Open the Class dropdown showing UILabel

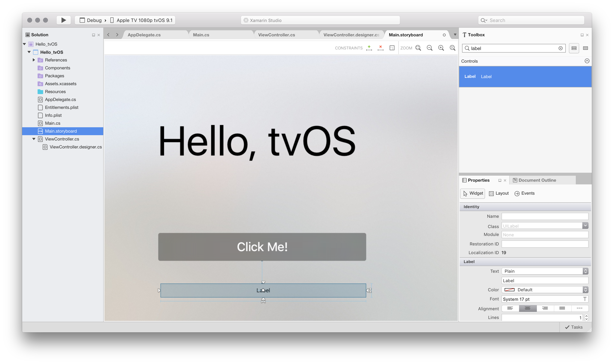(x=586, y=226)
